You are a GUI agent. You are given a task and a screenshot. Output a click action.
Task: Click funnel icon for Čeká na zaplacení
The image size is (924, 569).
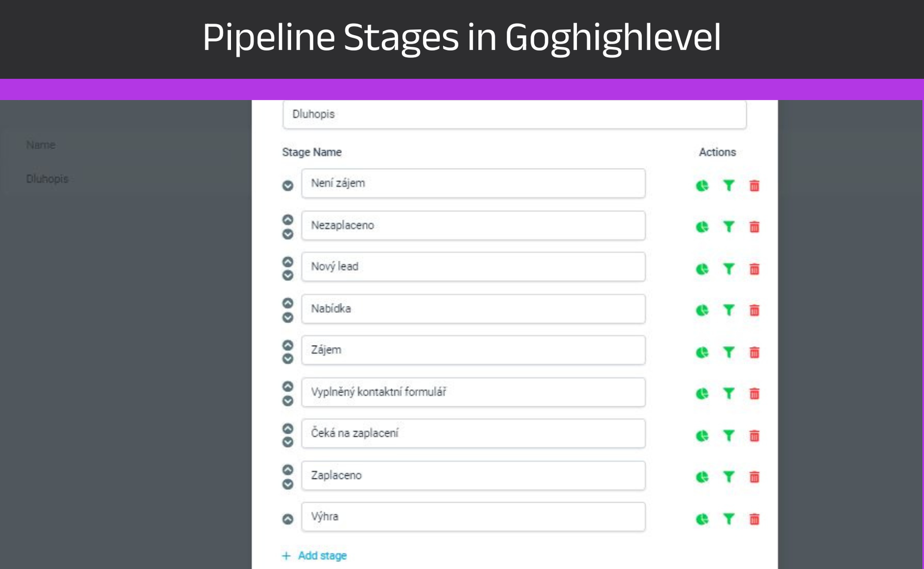tap(729, 436)
